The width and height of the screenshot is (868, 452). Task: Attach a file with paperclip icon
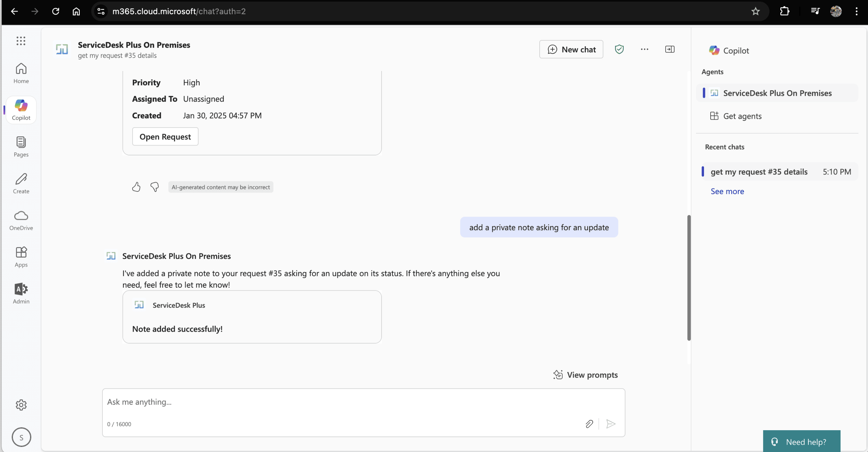click(x=589, y=424)
